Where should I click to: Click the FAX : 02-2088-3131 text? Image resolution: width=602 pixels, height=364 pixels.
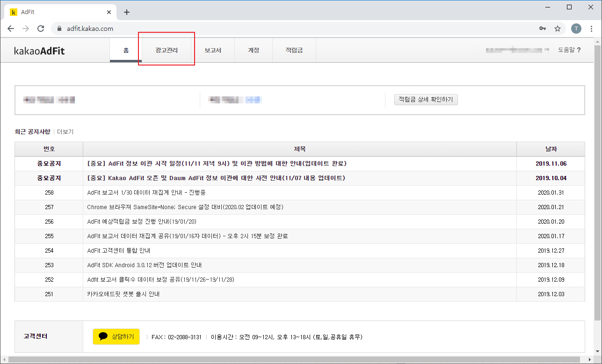[176, 337]
